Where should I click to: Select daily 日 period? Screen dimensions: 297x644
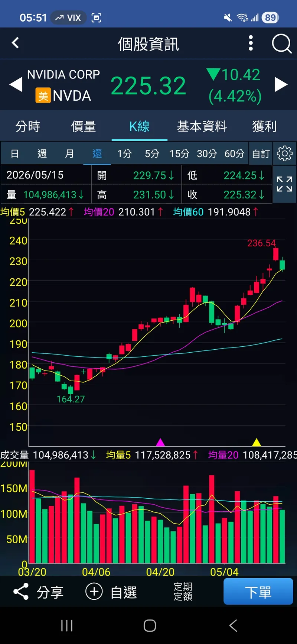[x=15, y=153]
